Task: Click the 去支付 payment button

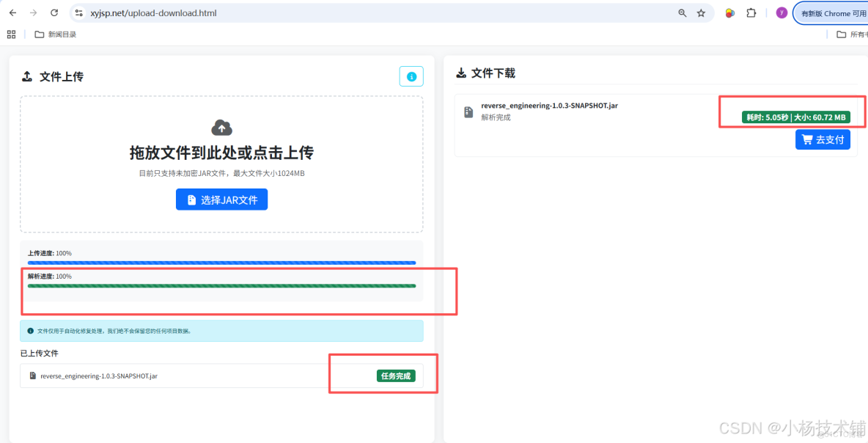Action: 823,139
